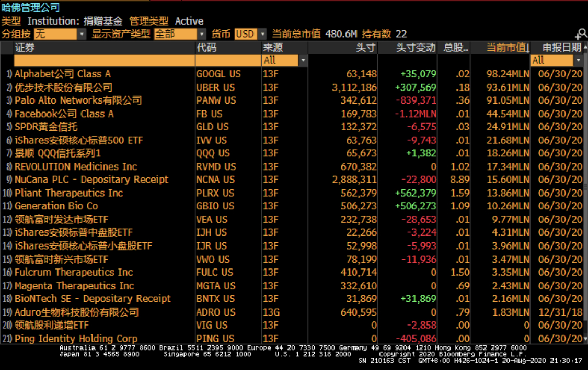This screenshot has height=370, width=588.
Task: Select the iShares安硕标普中盘股ETF row
Action: [x=293, y=232]
